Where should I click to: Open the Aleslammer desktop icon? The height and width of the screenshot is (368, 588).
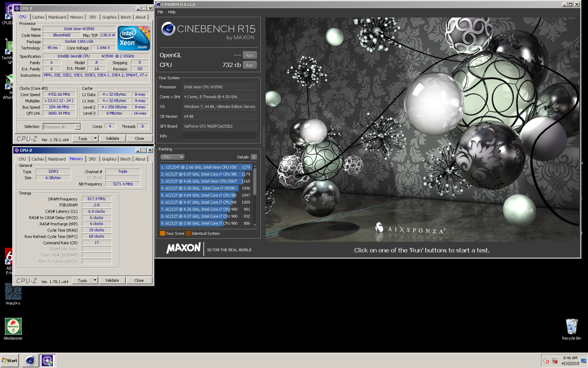(13, 329)
